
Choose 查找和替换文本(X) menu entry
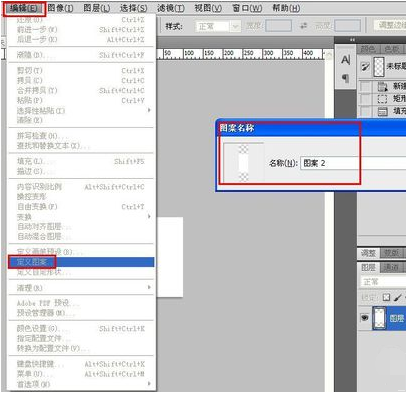[x=81, y=146]
